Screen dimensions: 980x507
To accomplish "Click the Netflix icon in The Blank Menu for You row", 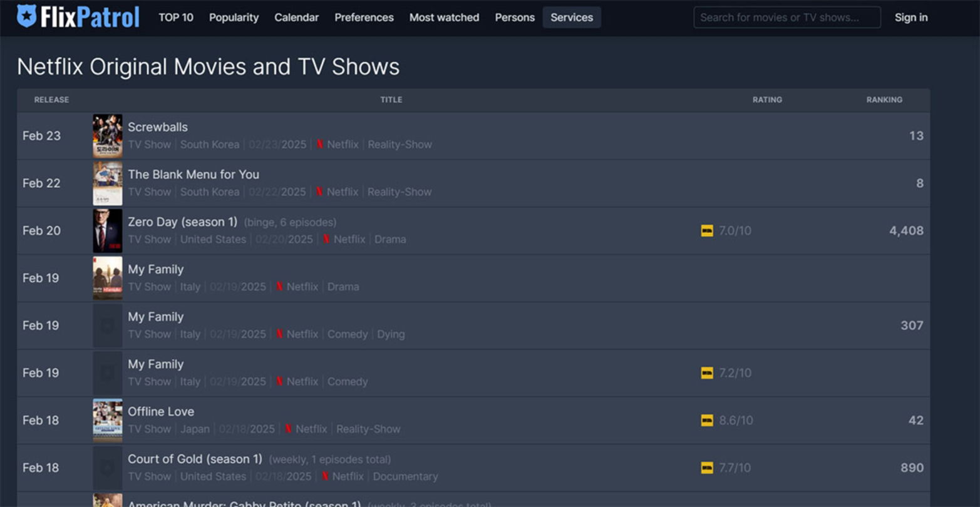I will pyautogui.click(x=319, y=192).
